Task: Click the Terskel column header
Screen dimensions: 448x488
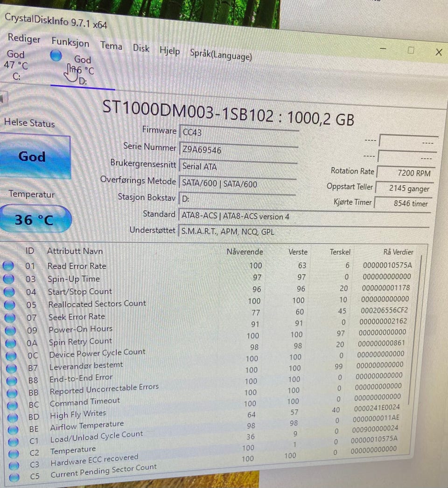Action: (x=340, y=252)
